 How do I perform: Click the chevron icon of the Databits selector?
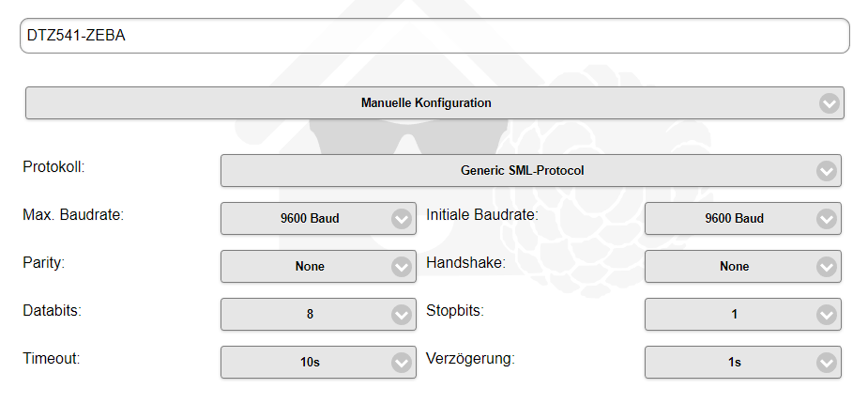[x=402, y=315]
